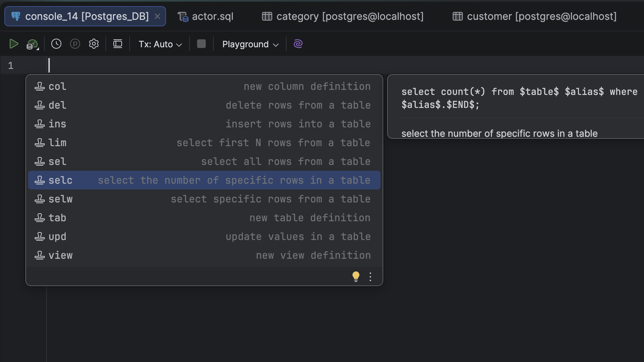Image resolution: width=644 pixels, height=362 pixels.
Task: Switch to the actor.sql tab
Action: click(x=206, y=16)
